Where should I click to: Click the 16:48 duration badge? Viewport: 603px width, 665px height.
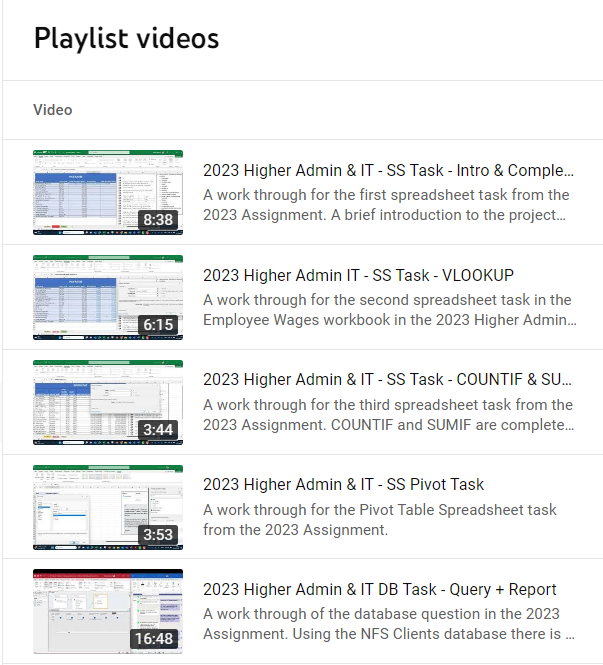[154, 639]
